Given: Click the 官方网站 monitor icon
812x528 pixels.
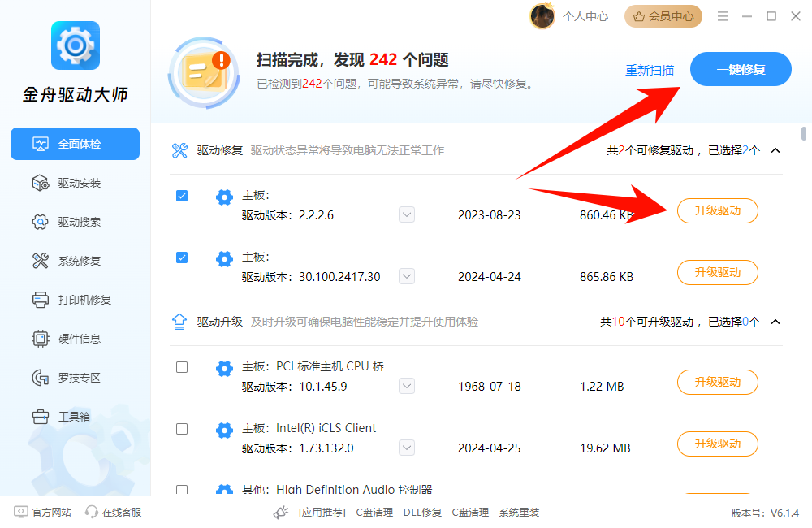Looking at the screenshot, I should (x=21, y=512).
